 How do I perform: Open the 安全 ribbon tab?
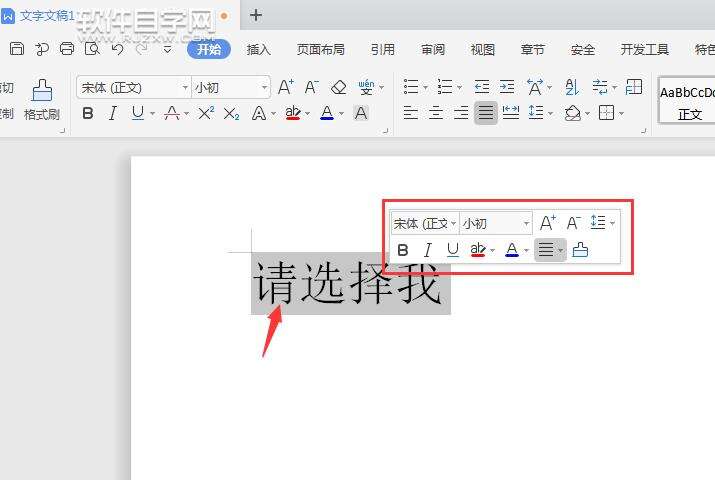click(582, 49)
